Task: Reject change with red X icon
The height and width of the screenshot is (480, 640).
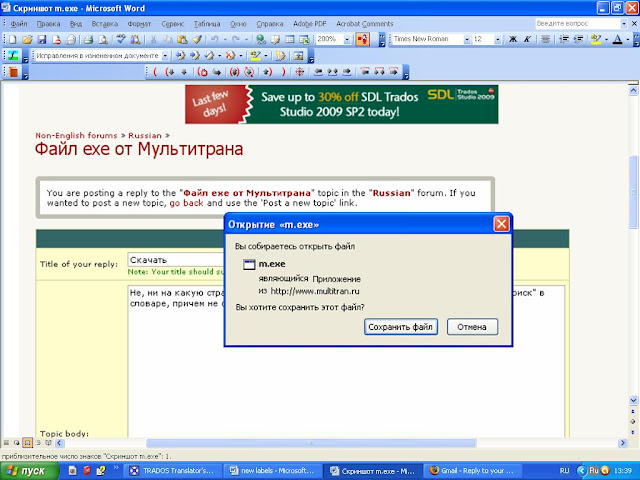Action: [x=230, y=56]
